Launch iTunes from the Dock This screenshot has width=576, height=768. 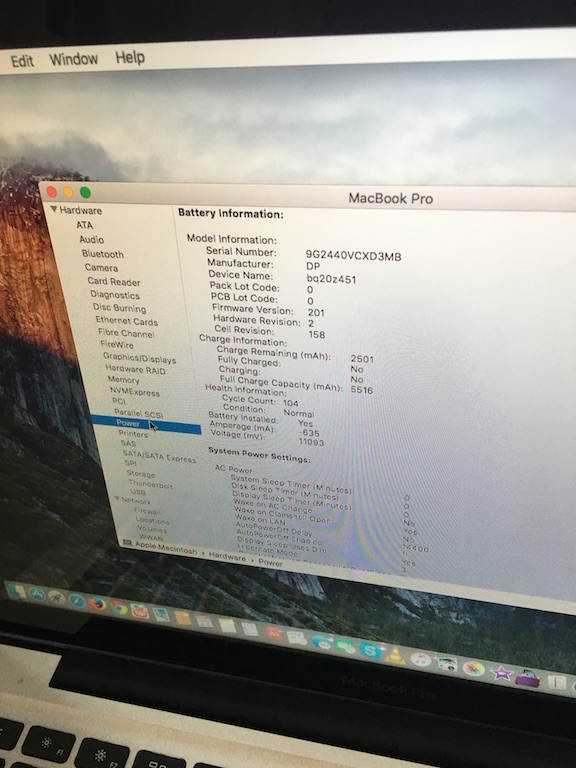click(421, 660)
